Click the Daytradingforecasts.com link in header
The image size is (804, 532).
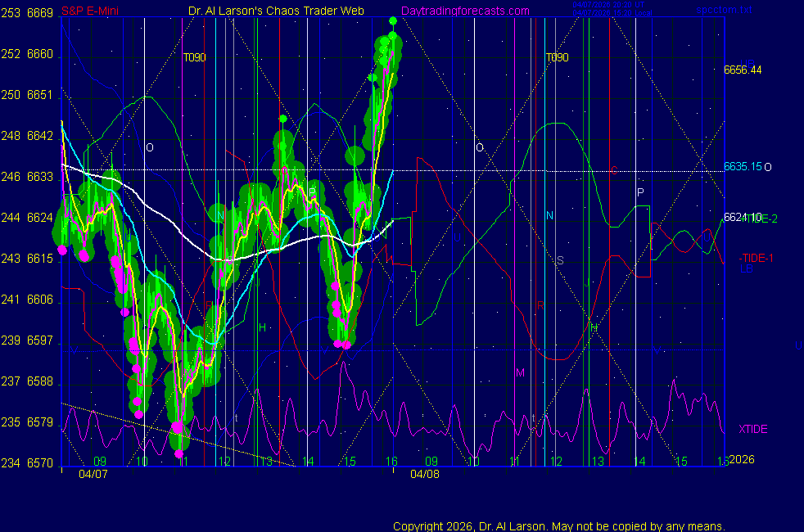tap(464, 11)
